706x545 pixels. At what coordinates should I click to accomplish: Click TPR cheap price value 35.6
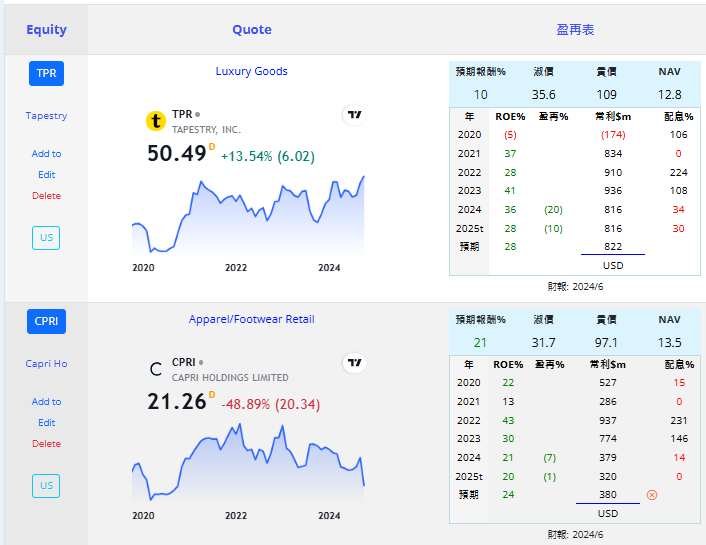point(543,95)
